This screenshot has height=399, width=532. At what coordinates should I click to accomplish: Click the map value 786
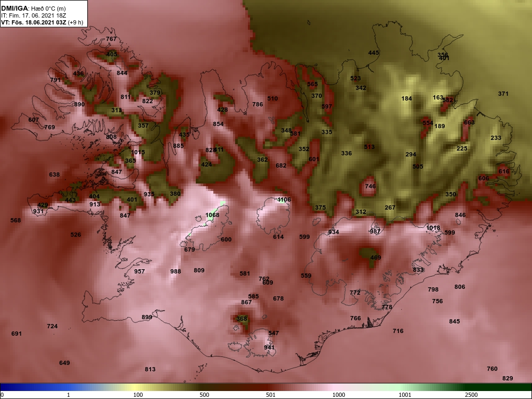(257, 104)
